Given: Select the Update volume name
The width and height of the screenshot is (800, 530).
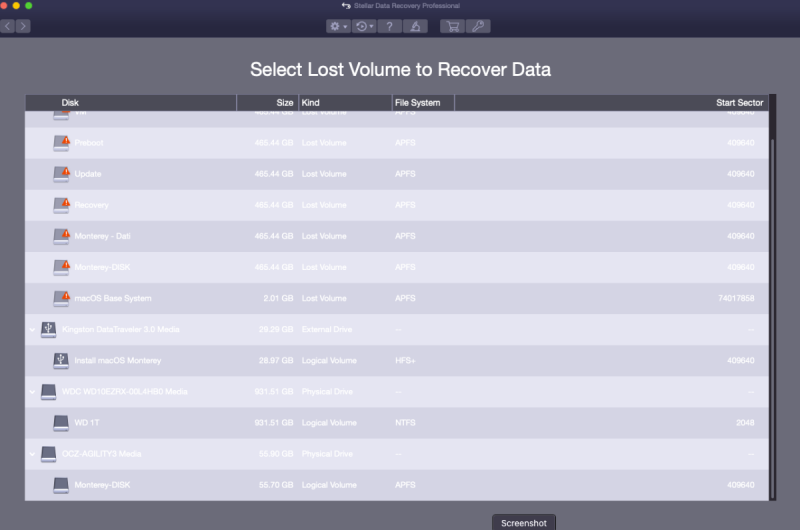Looking at the screenshot, I should 88,174.
